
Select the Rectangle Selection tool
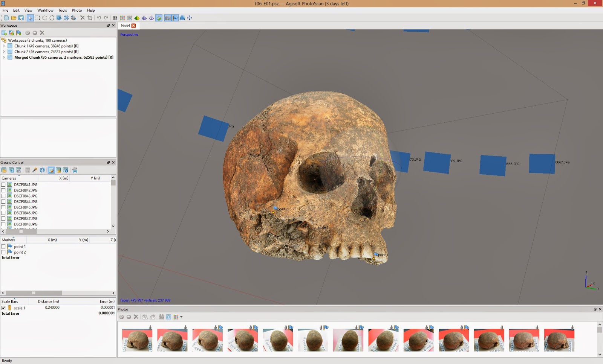pos(37,18)
